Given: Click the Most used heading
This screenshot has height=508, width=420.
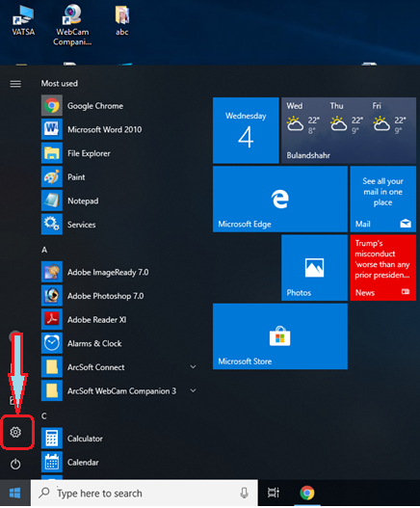Looking at the screenshot, I should [60, 84].
